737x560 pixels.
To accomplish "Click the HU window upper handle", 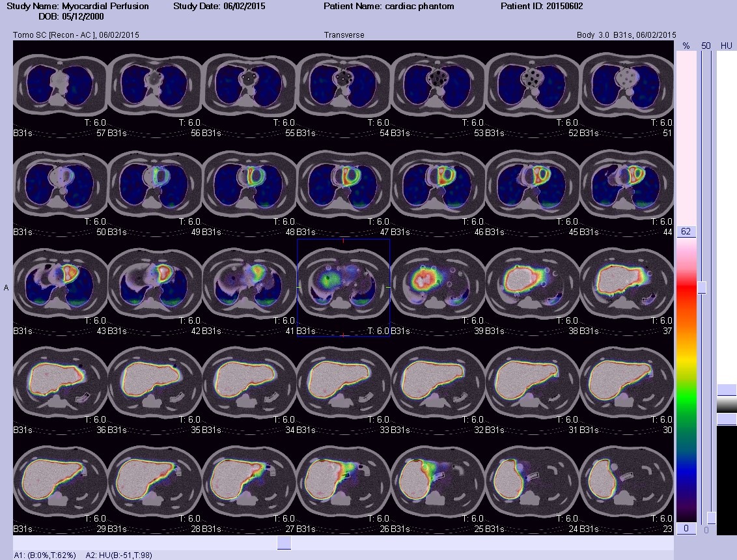I will (x=727, y=390).
